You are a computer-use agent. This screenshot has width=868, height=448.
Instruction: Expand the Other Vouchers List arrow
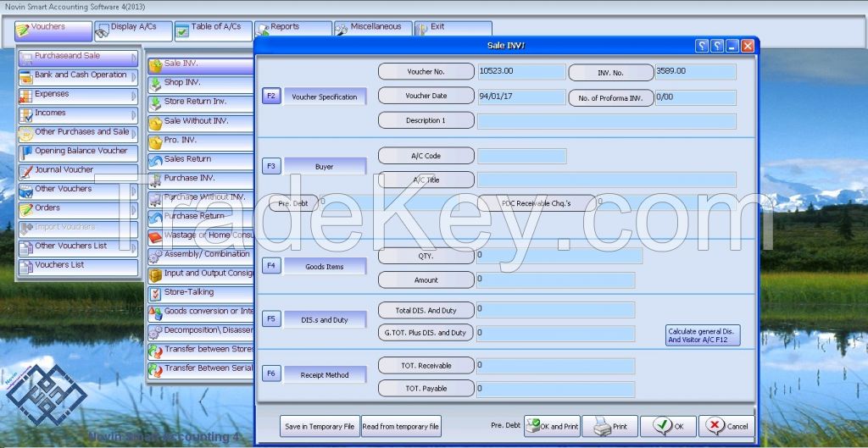(x=134, y=248)
